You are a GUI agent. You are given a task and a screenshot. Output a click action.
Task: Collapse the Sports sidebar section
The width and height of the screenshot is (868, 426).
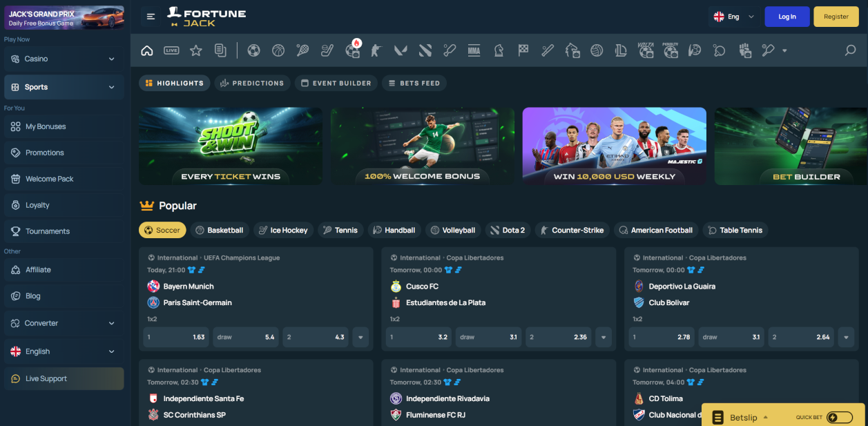64,87
